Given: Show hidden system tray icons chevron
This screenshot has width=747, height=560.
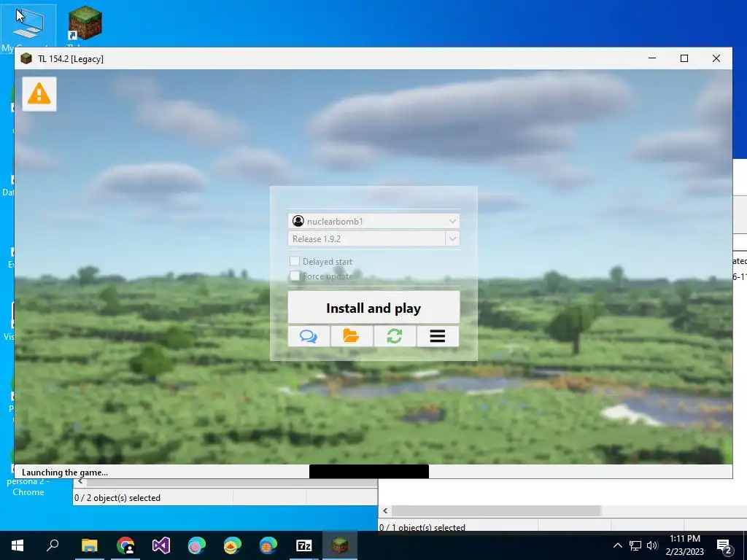Looking at the screenshot, I should [x=617, y=545].
